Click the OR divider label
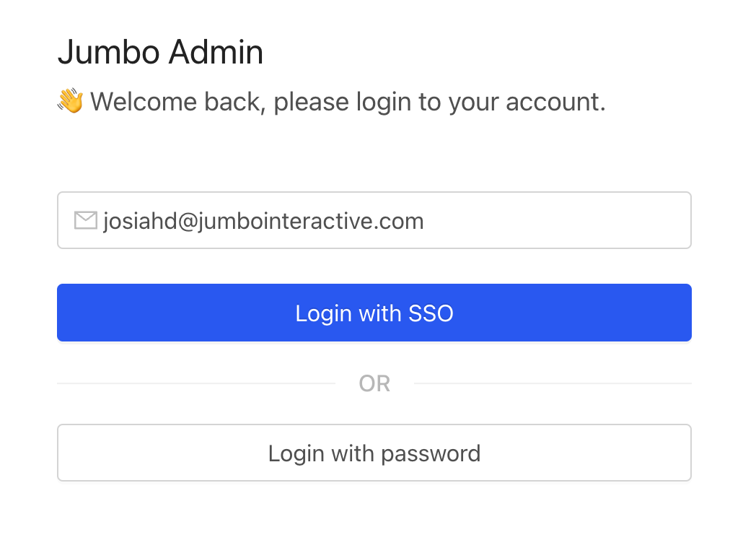The height and width of the screenshot is (540, 756). 374,383
